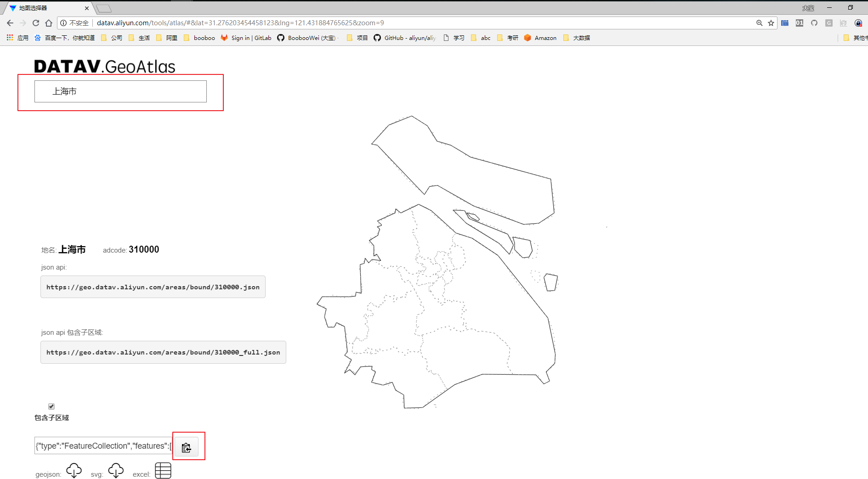Bookmark this page with the star icon
868x479 pixels.
771,23
